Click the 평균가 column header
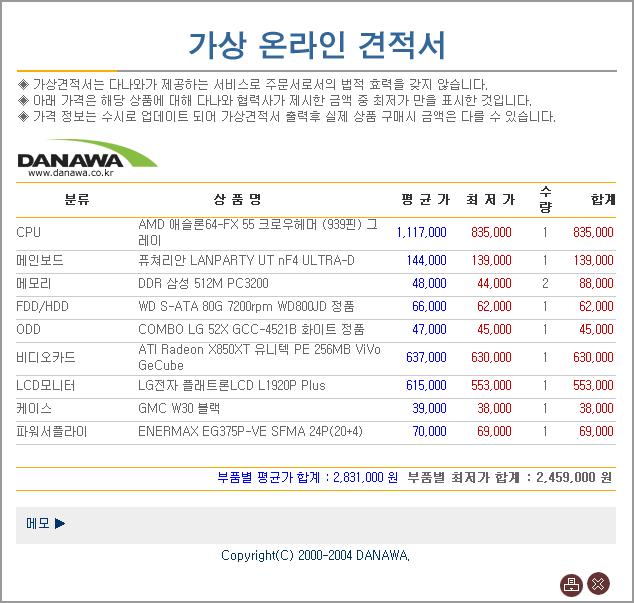634x603 pixels. coord(425,200)
